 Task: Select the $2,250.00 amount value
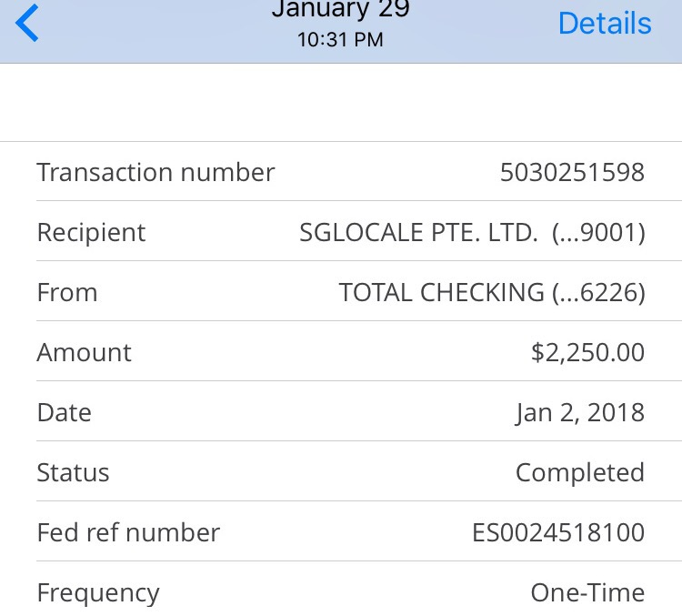[587, 352]
